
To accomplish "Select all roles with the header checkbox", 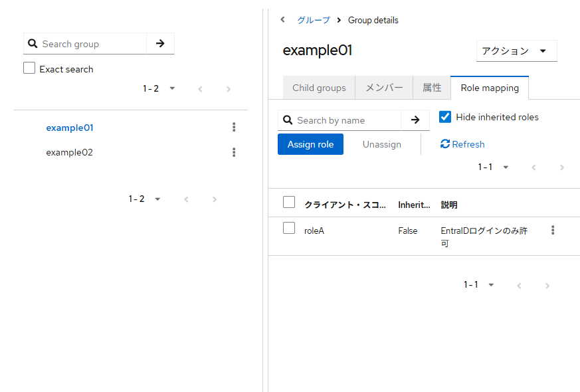I will tap(289, 202).
